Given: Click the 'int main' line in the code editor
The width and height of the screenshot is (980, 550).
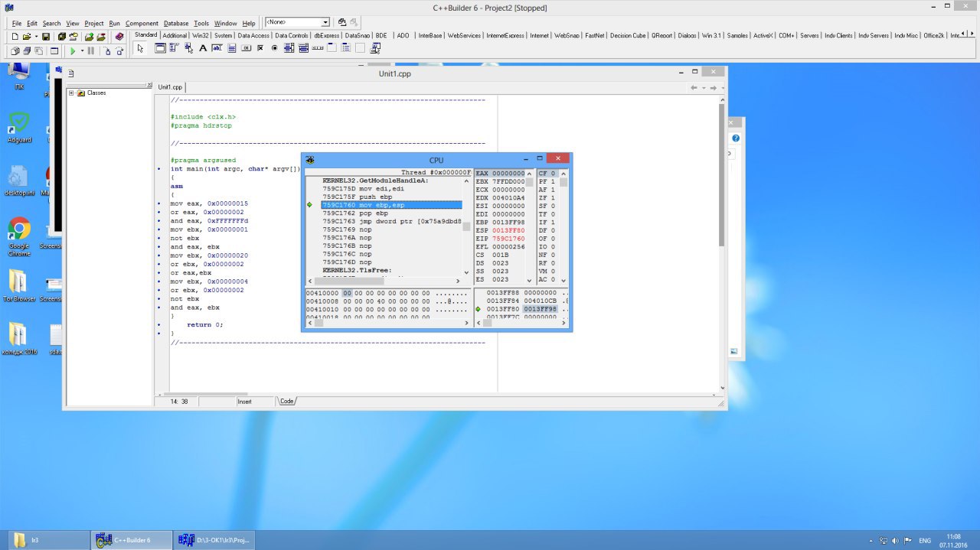Looking at the screenshot, I should 235,168.
